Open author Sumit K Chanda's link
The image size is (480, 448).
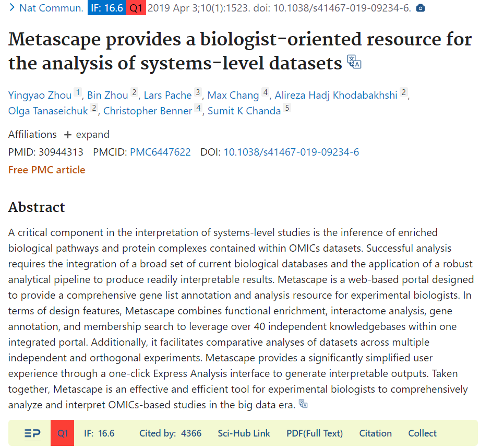click(244, 111)
